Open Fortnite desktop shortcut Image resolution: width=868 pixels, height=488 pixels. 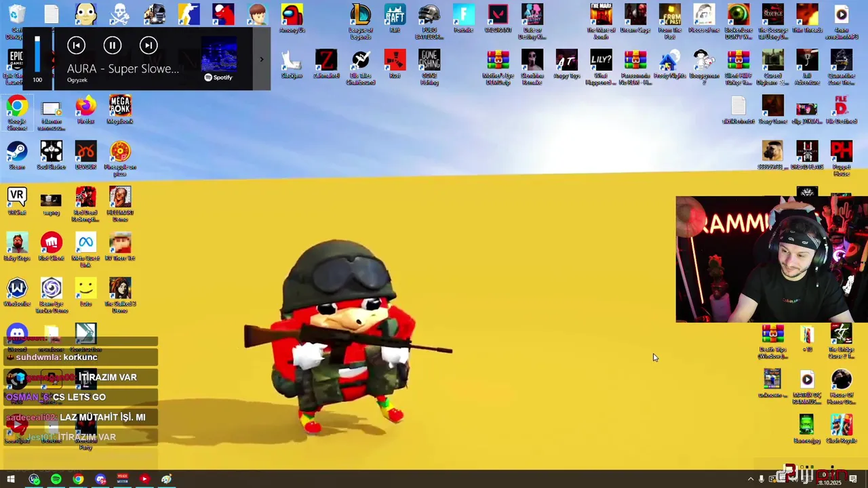[463, 19]
